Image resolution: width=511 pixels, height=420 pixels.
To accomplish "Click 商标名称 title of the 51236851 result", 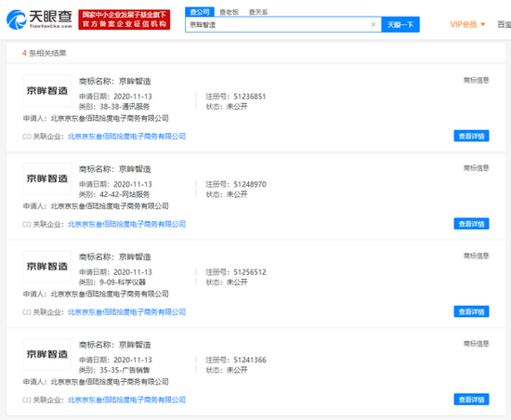I will 114,81.
